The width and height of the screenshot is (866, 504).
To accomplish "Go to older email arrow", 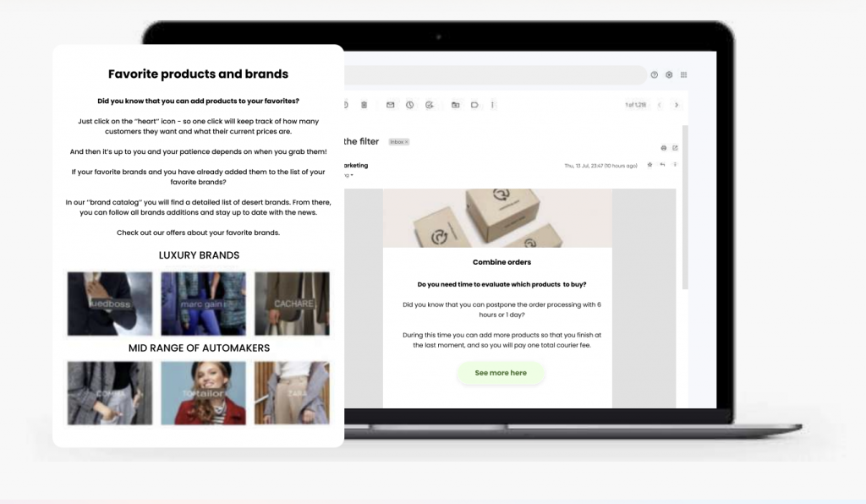I will point(677,105).
